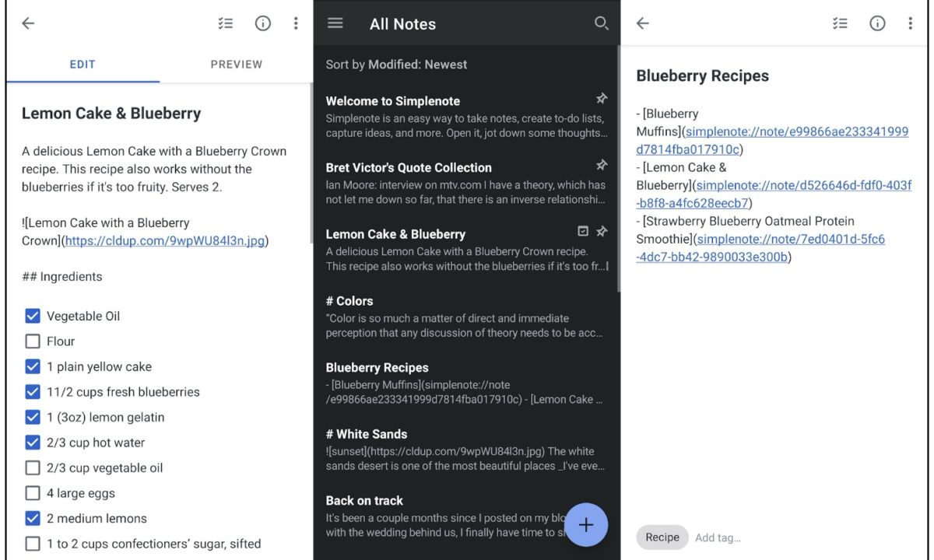Go back from Blueberry Recipes note
The image size is (934, 560).
[642, 23]
